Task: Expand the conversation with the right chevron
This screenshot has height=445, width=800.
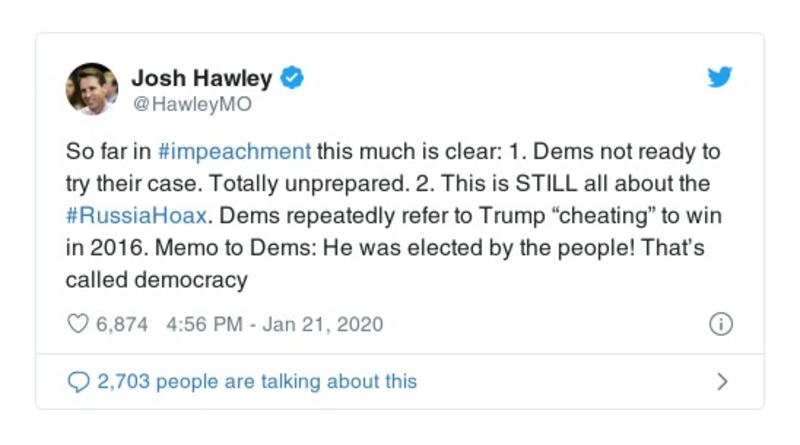Action: pyautogui.click(x=722, y=381)
